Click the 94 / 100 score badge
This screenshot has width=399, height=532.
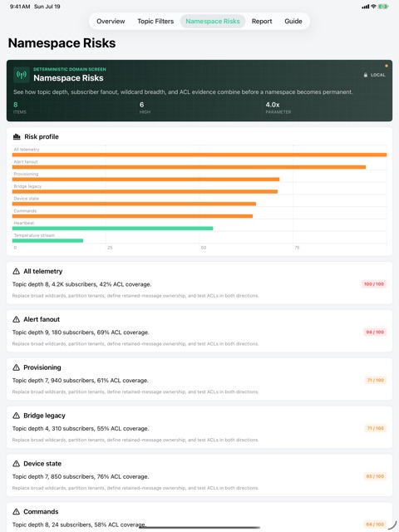(375, 332)
